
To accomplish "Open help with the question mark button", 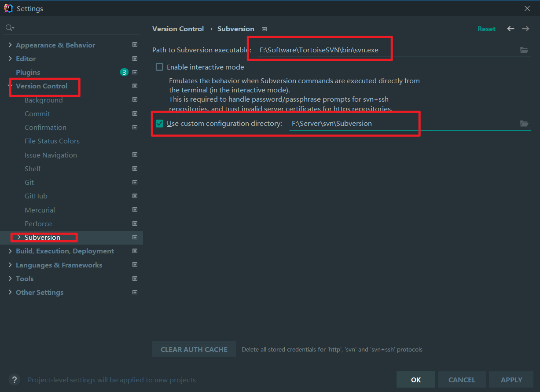I will 15,380.
